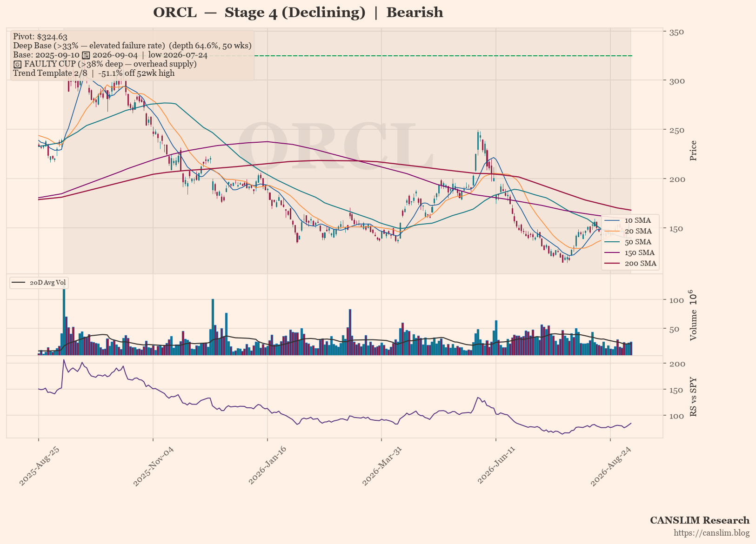Click the 'FAULTY CUP (>38% deep — overhead supply)' text
The image size is (756, 544).
pos(110,64)
